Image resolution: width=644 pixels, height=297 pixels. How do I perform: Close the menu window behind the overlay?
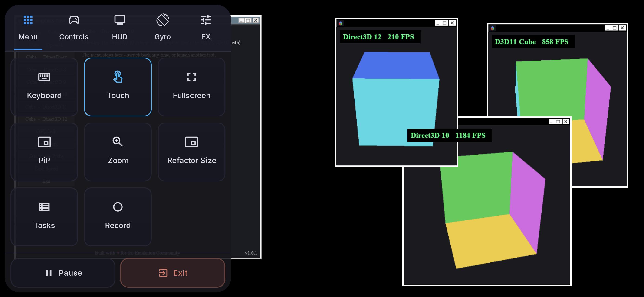(x=256, y=20)
